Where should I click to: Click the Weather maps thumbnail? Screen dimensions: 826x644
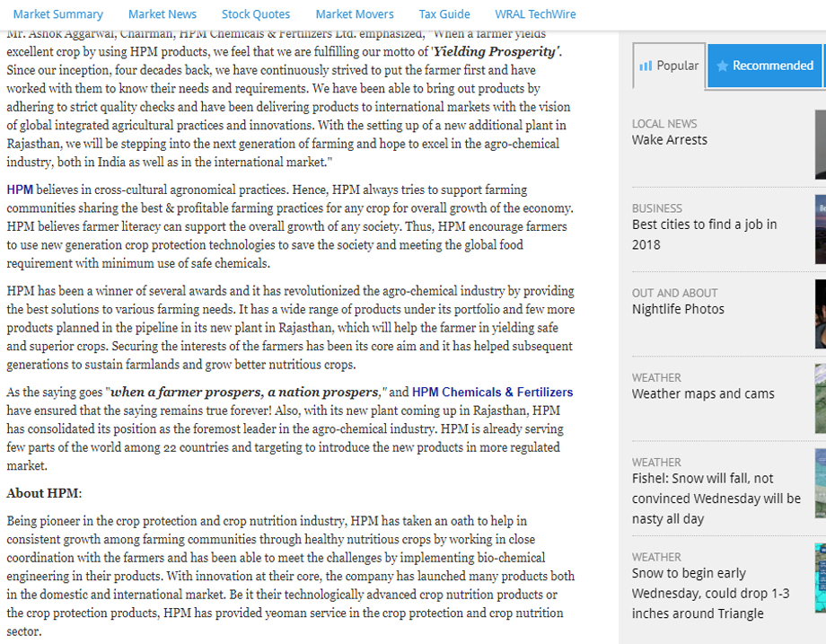(x=821, y=399)
